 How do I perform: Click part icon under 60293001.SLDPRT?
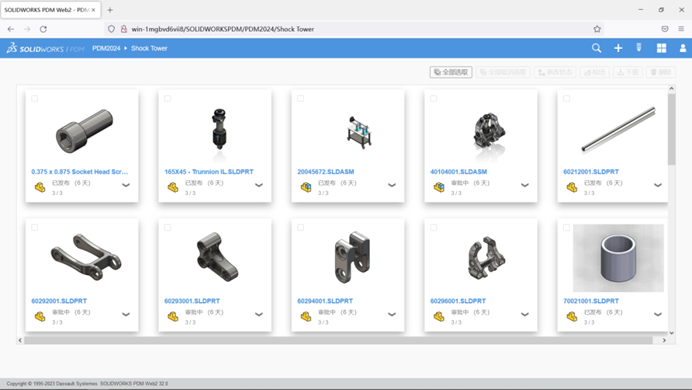pyautogui.click(x=173, y=316)
